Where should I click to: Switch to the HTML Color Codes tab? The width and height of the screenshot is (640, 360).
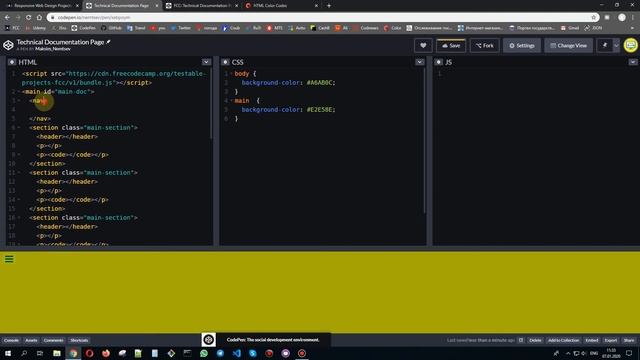[282, 6]
